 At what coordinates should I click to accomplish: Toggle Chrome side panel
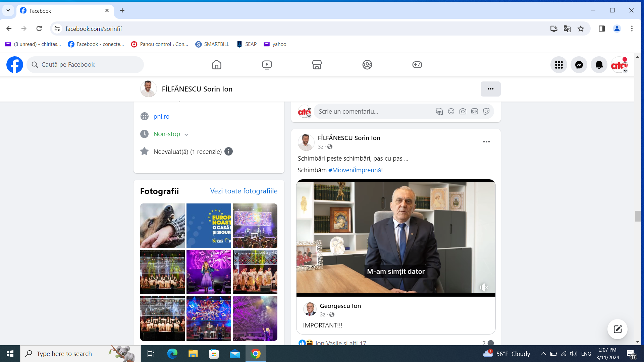602,29
